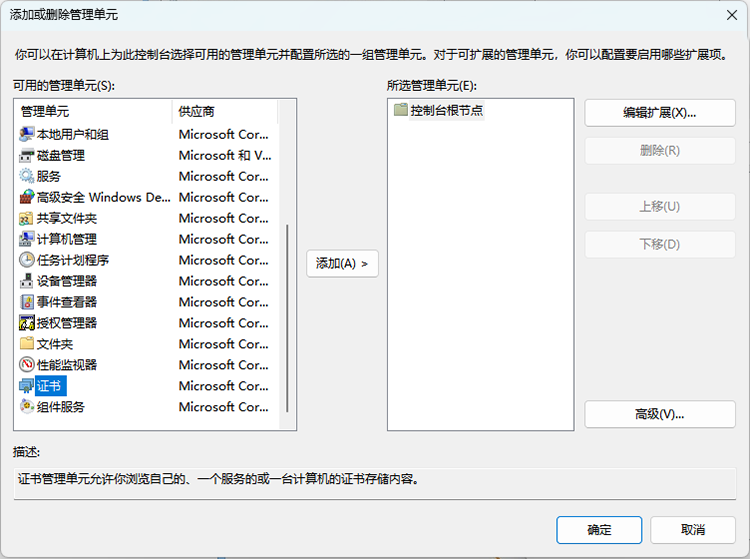The image size is (750, 559).
Task: Click the 添加(A) > button
Action: click(342, 263)
